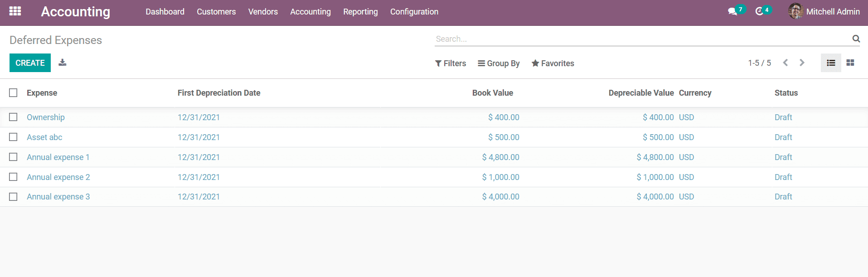Click Depreciable Value $ 1,000.00 cell
Viewport: 868px width, 277px height.
point(655,177)
